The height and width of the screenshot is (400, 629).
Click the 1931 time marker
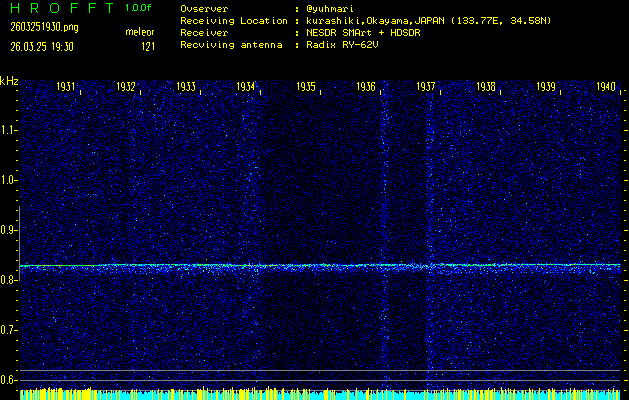67,87
